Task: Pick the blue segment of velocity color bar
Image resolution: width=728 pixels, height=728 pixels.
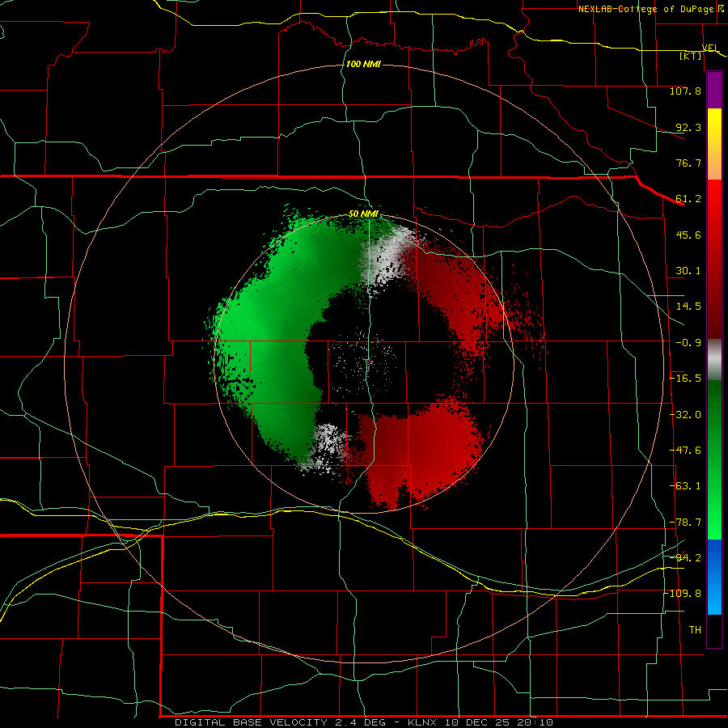Action: (714, 577)
